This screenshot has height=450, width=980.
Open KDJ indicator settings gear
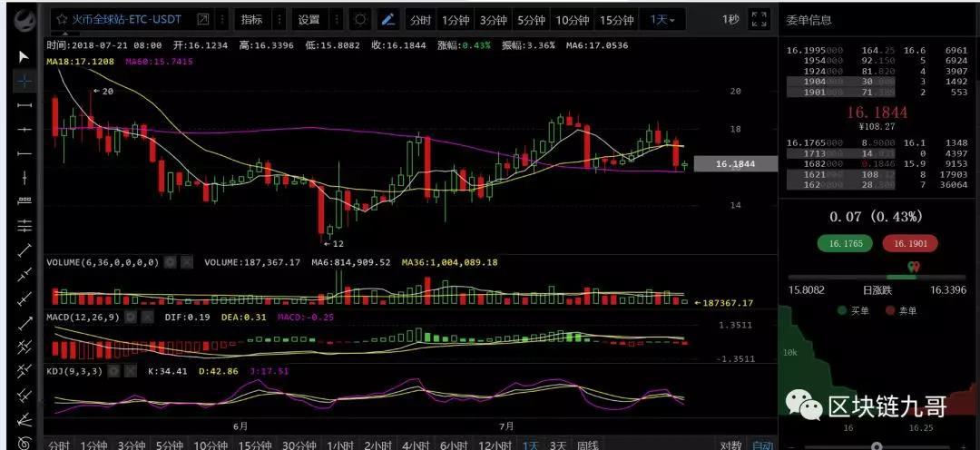[x=113, y=371]
